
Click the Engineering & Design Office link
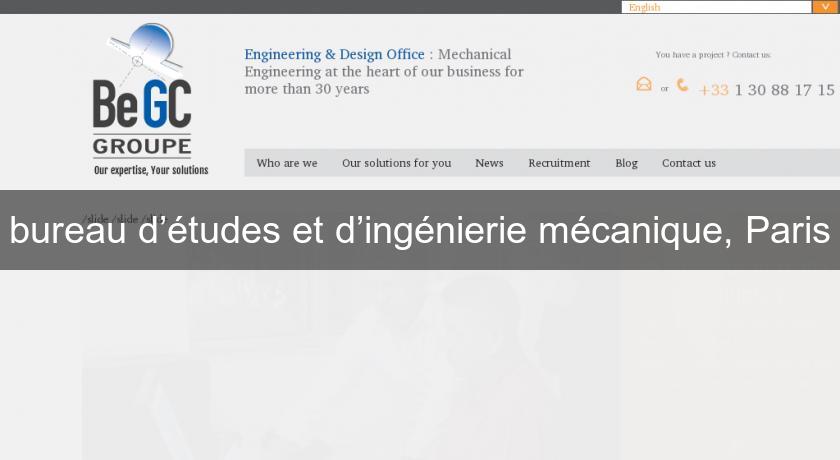click(x=334, y=54)
